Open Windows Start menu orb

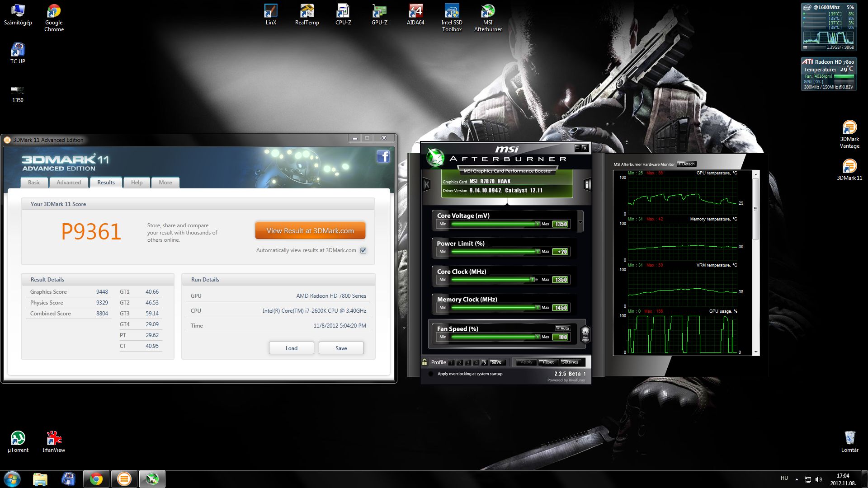[12, 479]
